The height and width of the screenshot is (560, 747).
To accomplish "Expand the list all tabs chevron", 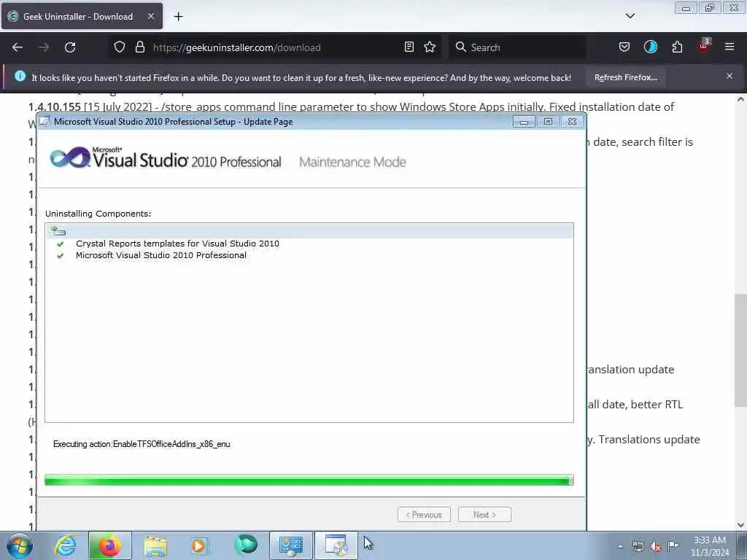I will tap(630, 16).
